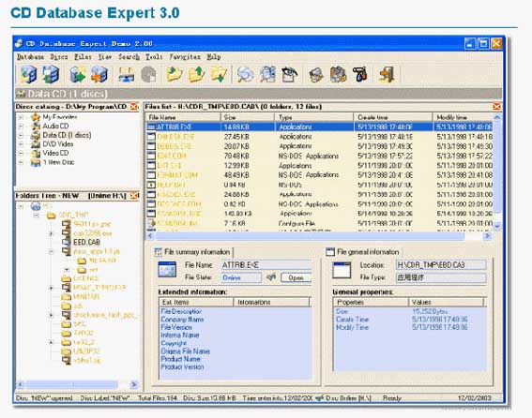
Task: Close the Files list panel
Action: (496, 107)
